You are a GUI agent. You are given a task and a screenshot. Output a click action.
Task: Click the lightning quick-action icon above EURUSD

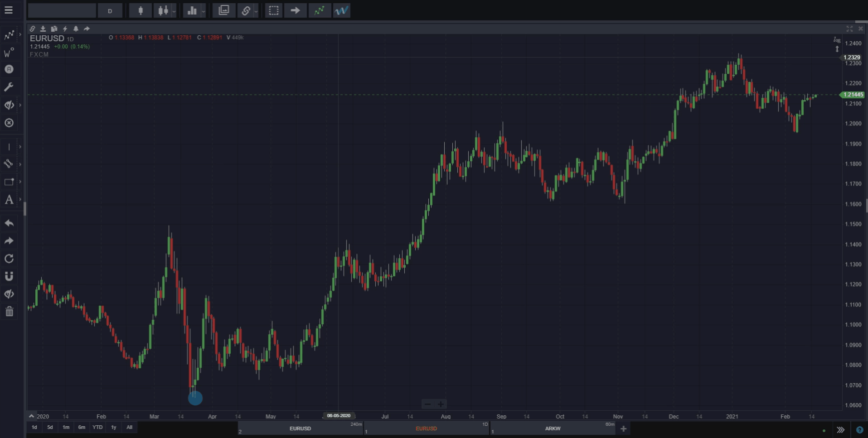tap(64, 29)
